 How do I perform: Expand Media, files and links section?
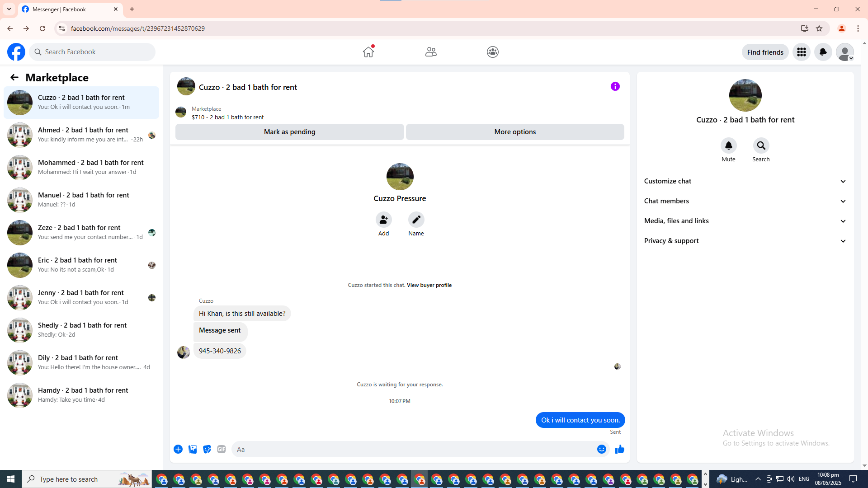point(745,221)
